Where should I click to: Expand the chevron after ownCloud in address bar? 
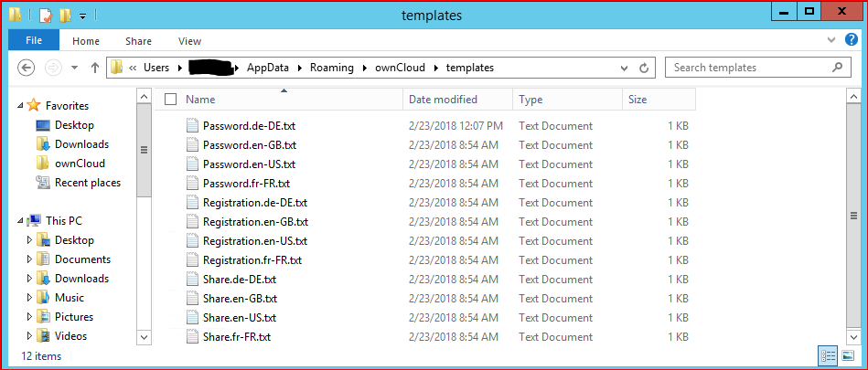click(x=435, y=68)
